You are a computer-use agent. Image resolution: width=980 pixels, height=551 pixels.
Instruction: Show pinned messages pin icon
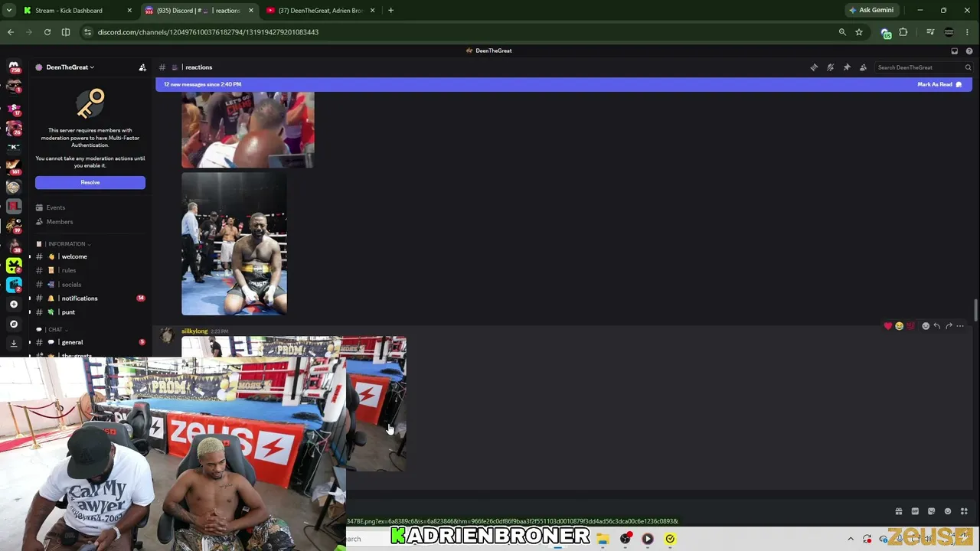pyautogui.click(x=847, y=67)
